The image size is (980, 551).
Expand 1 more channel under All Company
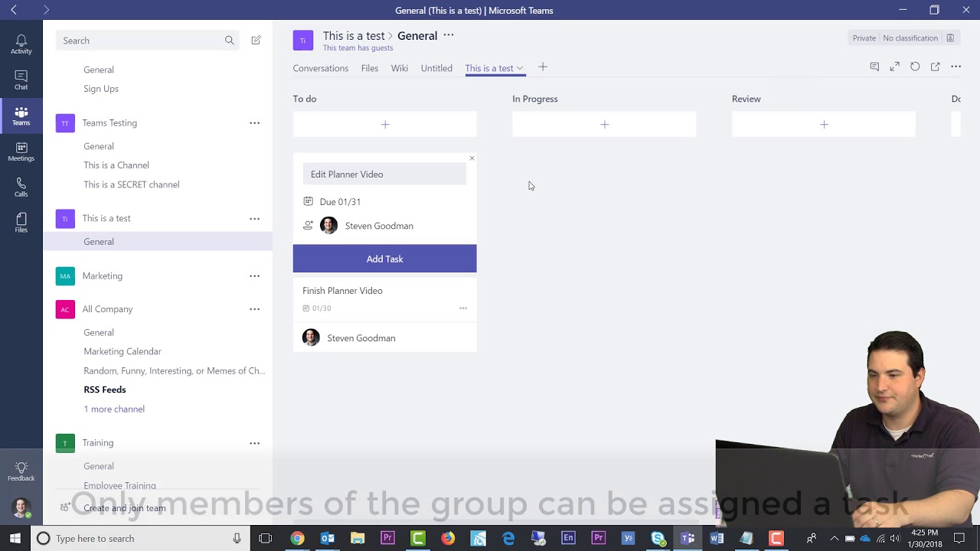coord(114,409)
